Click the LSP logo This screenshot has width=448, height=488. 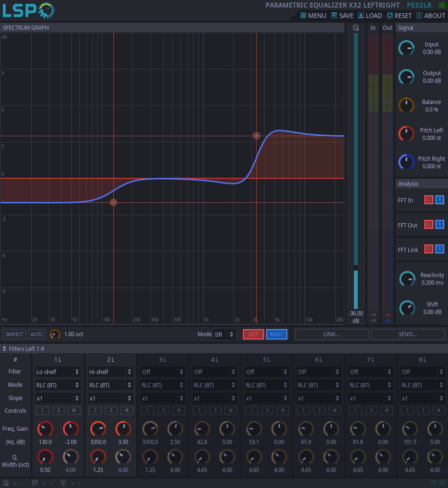pyautogui.click(x=28, y=10)
